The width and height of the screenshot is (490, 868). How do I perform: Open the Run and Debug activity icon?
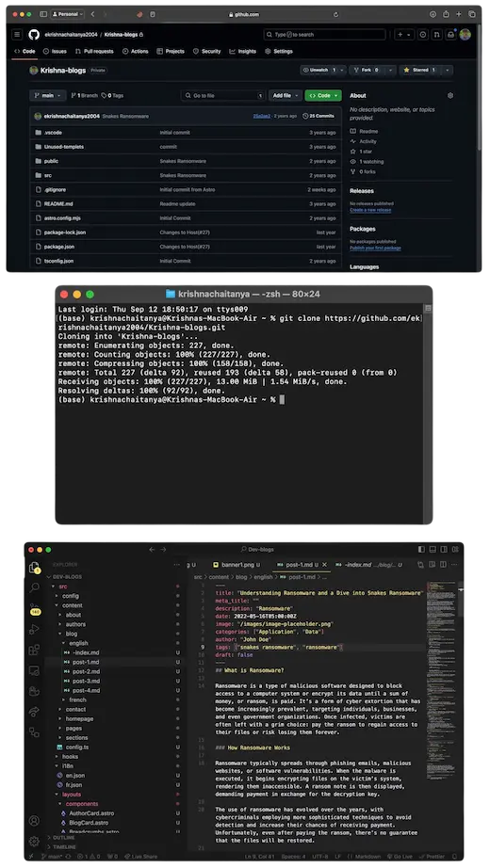click(x=34, y=629)
